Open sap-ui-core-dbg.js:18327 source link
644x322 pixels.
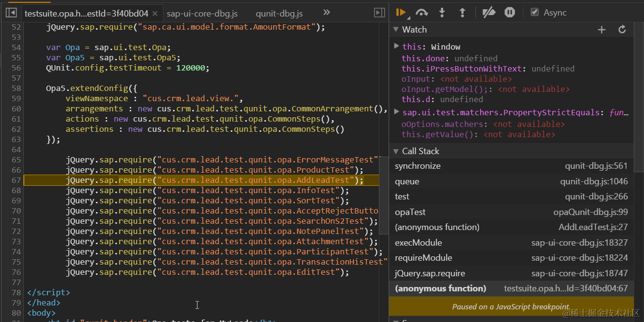(579, 243)
